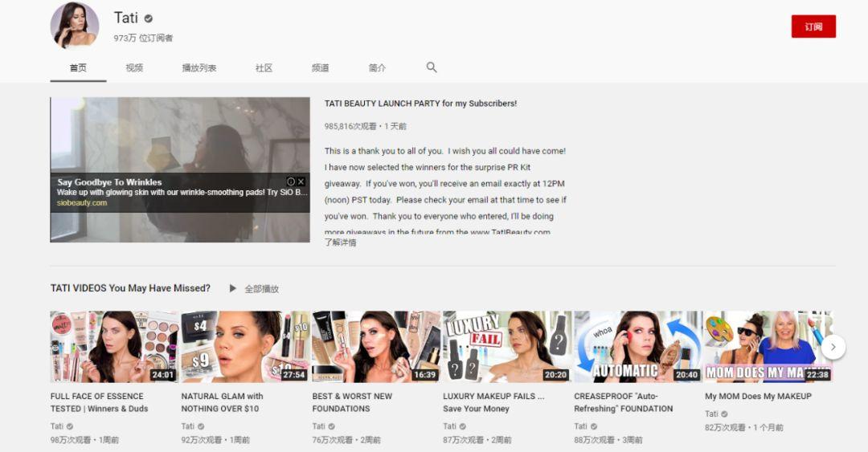Open the 频道 tab
This screenshot has width=868, height=452.
pyautogui.click(x=320, y=68)
